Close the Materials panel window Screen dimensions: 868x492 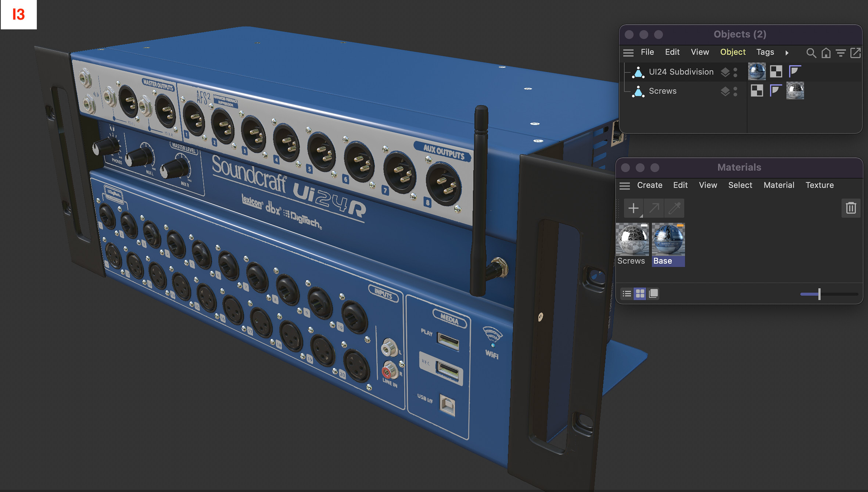(x=625, y=168)
